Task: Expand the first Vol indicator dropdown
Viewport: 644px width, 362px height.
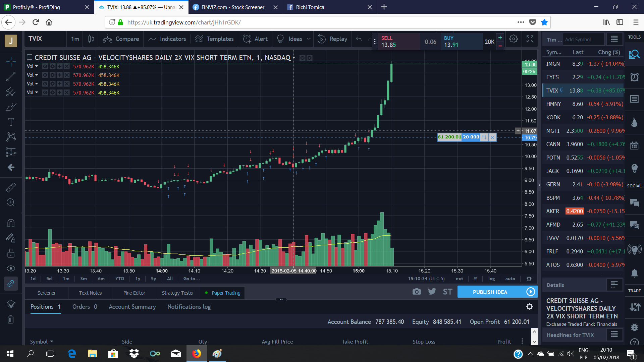Action: pyautogui.click(x=37, y=66)
